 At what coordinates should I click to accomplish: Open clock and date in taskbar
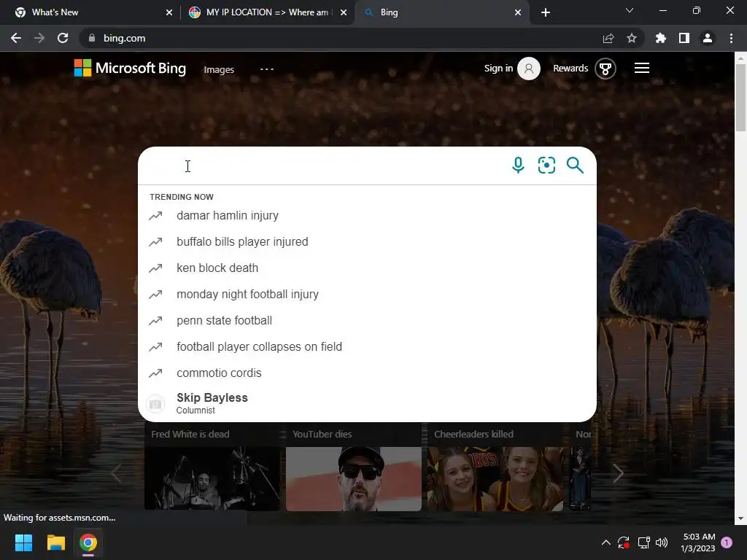pyautogui.click(x=698, y=542)
